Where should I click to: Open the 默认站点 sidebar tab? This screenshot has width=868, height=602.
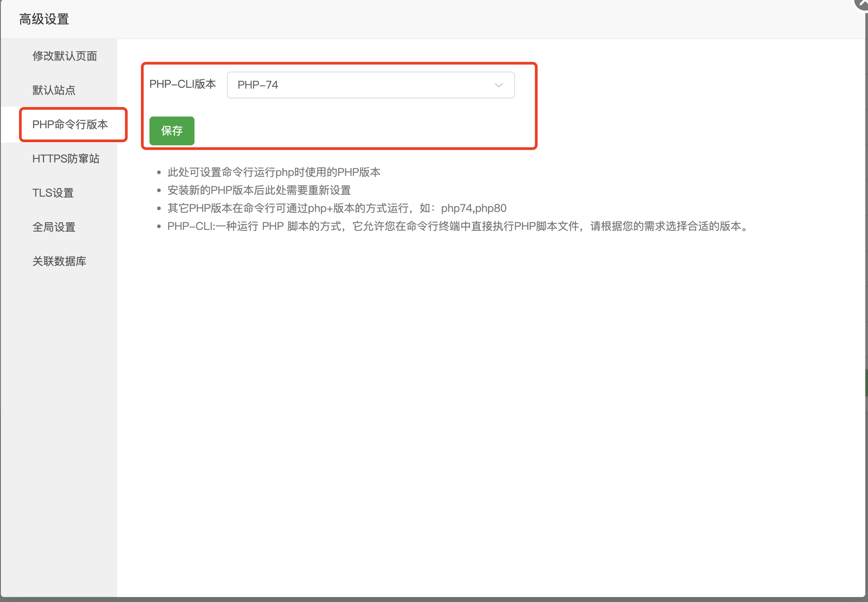(54, 90)
